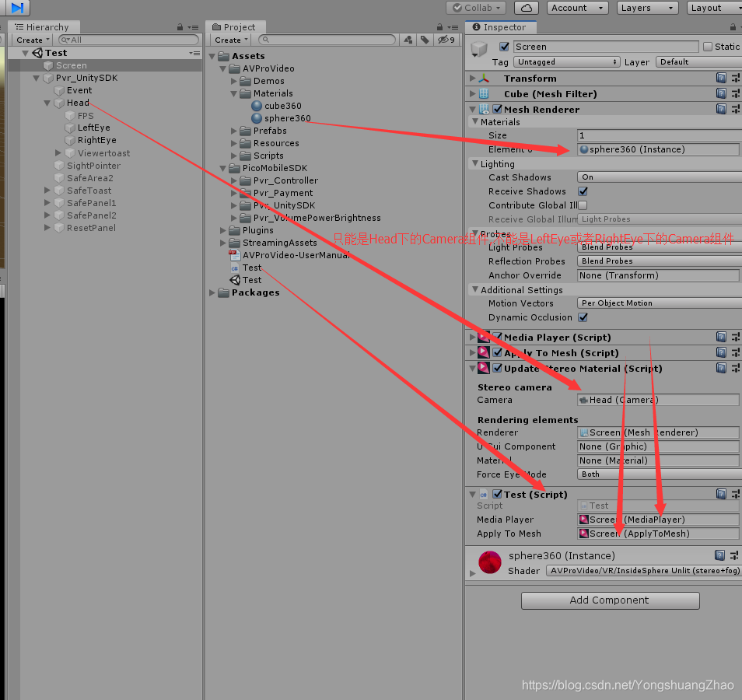Screen dimensions: 742x700
Task: Click the Step playback button in toolbar
Action: point(17,7)
